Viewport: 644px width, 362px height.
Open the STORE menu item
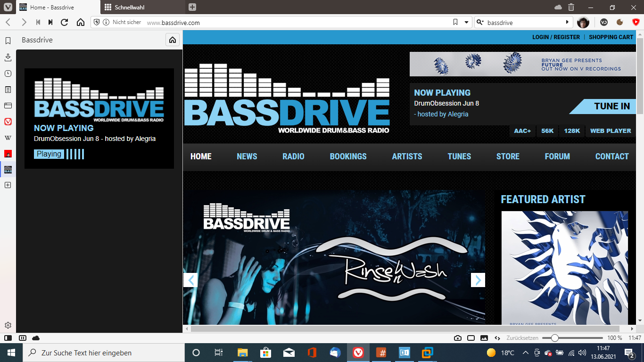pos(508,156)
